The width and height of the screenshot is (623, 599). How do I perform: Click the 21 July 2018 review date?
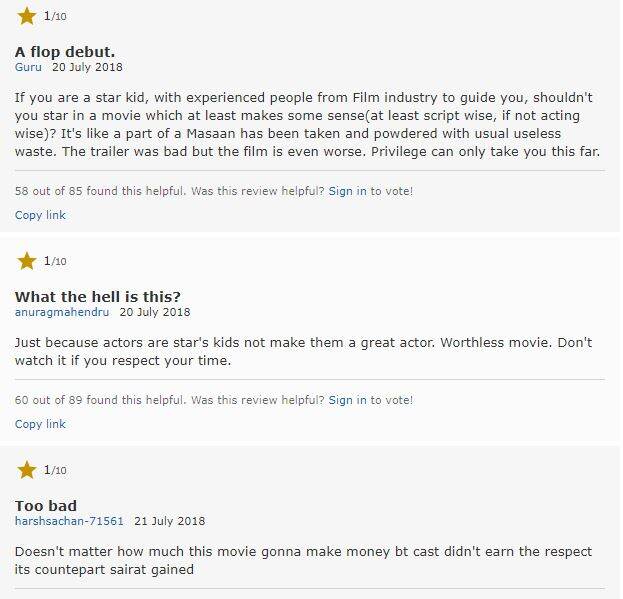coord(170,521)
